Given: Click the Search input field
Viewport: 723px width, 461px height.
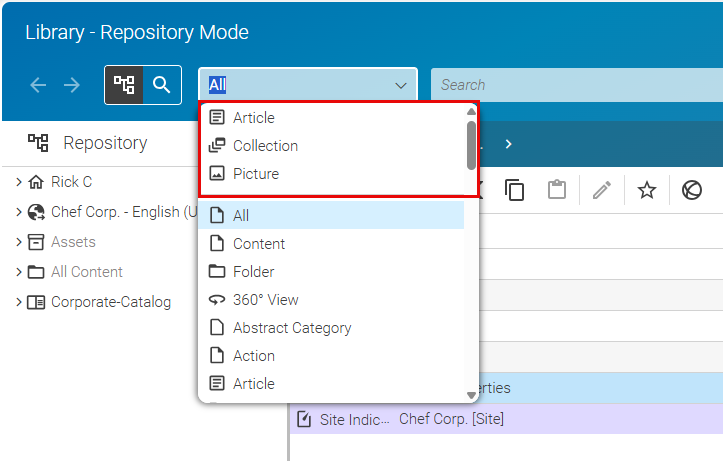Looking at the screenshot, I should [x=576, y=85].
